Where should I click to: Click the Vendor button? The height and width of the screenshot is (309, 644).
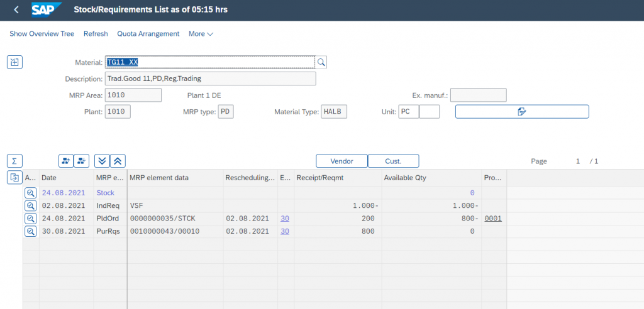click(x=341, y=161)
